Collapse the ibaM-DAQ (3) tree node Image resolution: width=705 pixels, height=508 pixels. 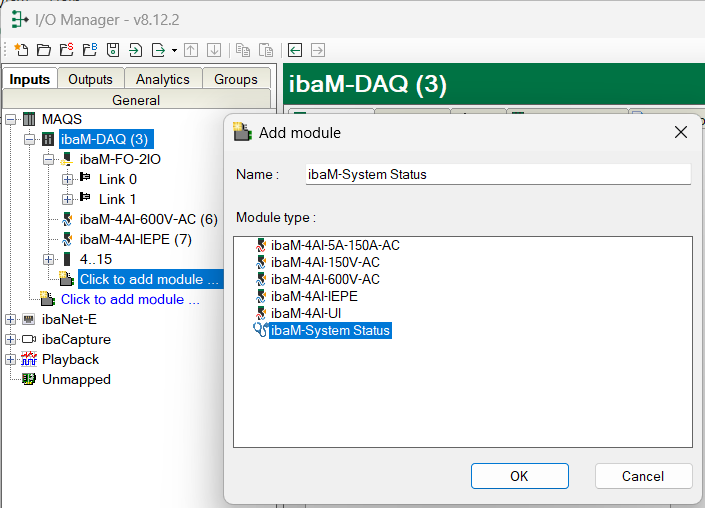pos(30,139)
